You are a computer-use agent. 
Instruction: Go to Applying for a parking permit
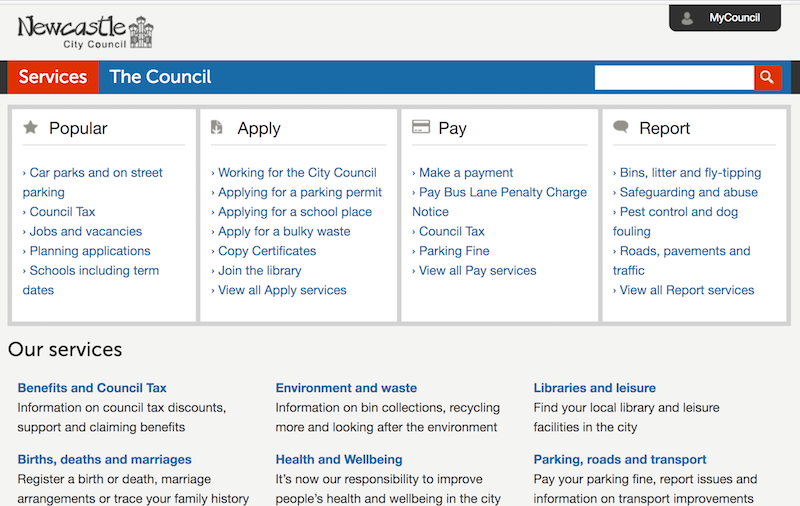300,192
